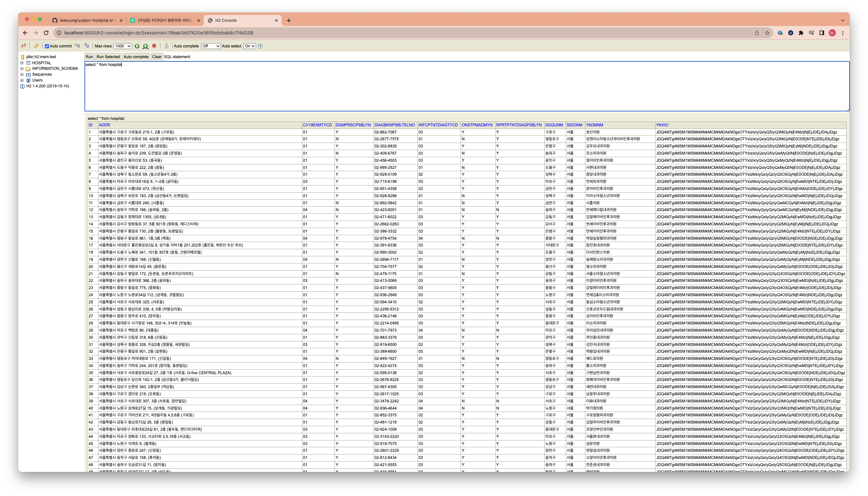Open the Command history icon
Image resolution: width=868 pixels, height=496 pixels.
[x=167, y=46]
